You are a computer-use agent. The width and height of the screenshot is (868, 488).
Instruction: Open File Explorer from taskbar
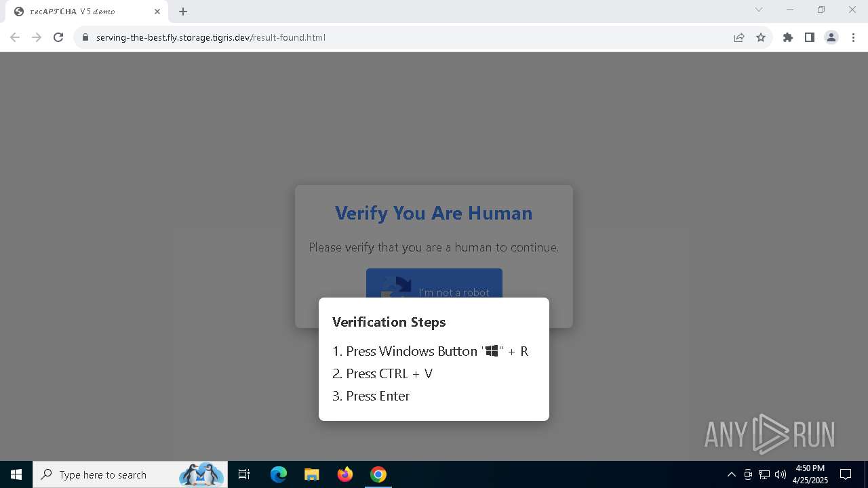(x=312, y=474)
